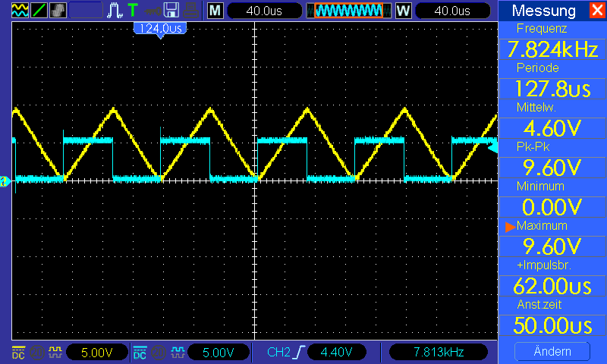Click the rising edge trigger slope icon
The height and width of the screenshot is (364, 607).
coord(299,352)
